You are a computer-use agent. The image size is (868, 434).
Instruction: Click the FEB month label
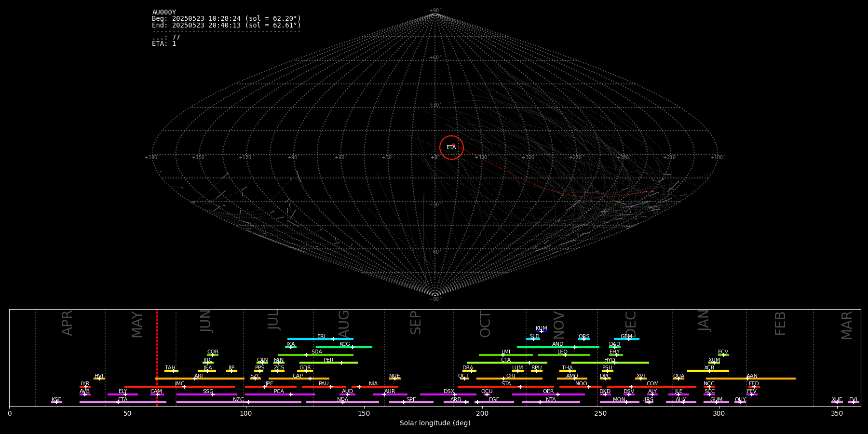pos(780,324)
